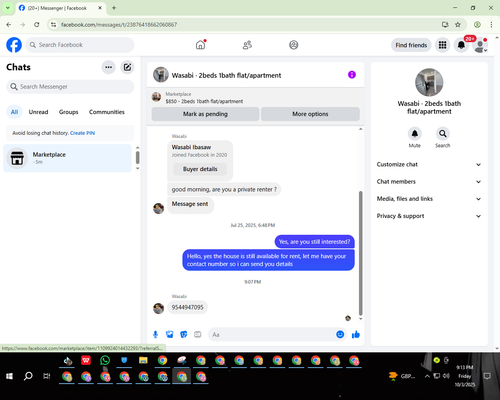The height and width of the screenshot is (400, 500).
Task: Select the All chats filter
Action: 14,112
